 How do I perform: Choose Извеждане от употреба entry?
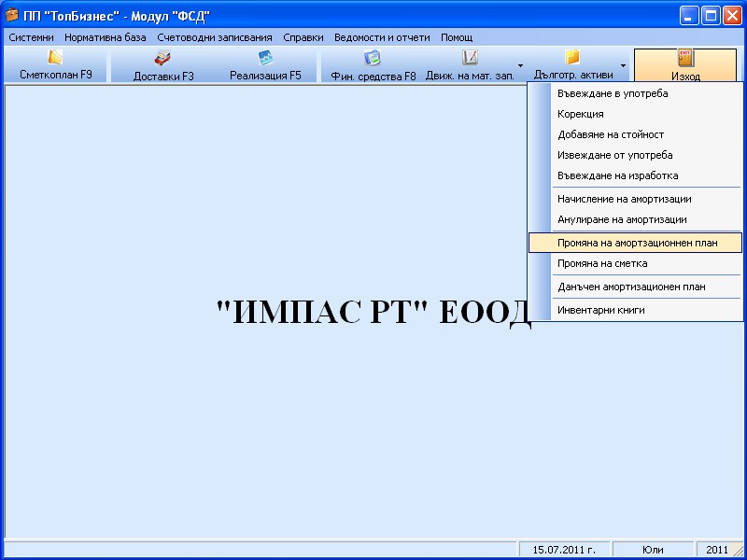point(636,155)
